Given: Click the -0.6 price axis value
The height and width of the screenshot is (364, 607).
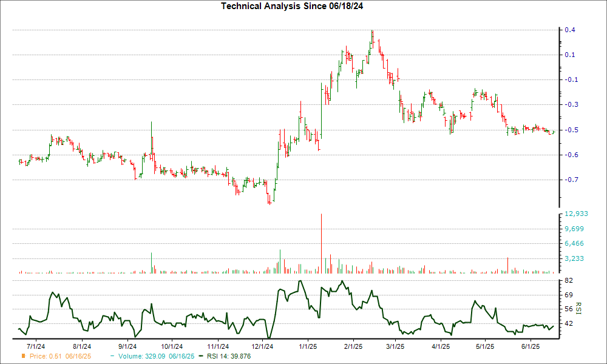Looking at the screenshot, I should pos(570,155).
